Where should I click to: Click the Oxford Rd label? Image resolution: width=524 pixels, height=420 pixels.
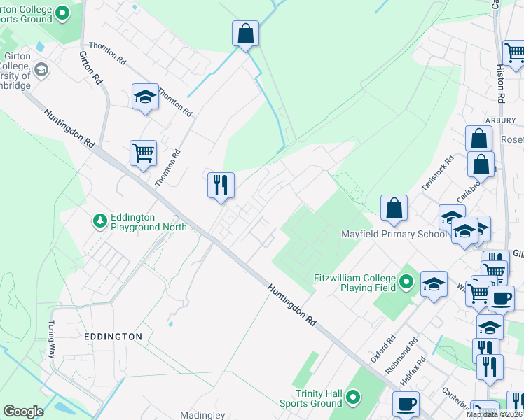click(383, 349)
